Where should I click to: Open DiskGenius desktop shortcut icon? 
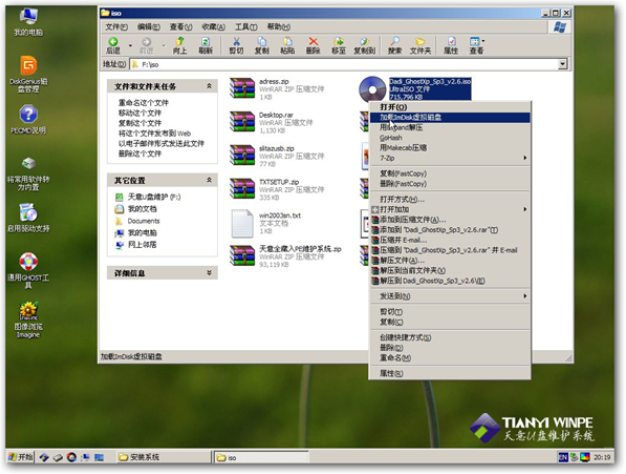point(27,68)
